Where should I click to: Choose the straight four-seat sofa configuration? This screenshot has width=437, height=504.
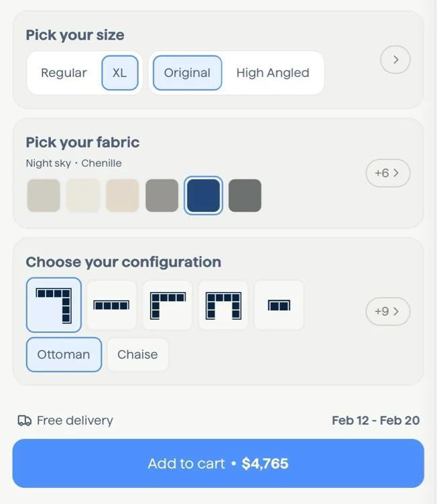point(111,305)
